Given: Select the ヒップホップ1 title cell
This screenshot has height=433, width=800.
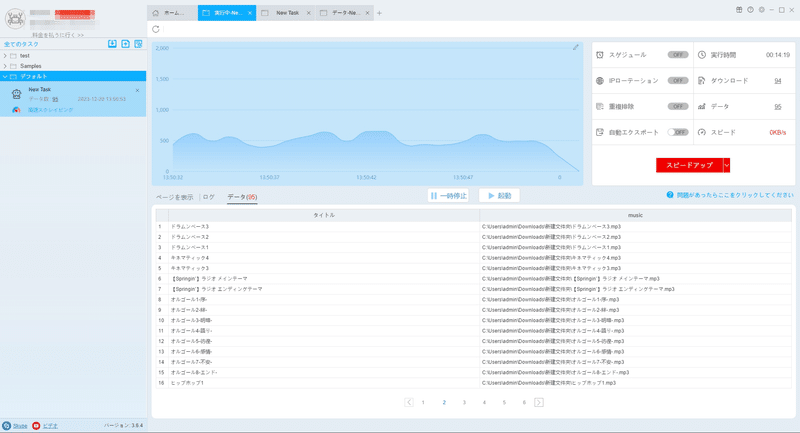Looking at the screenshot, I should (324, 383).
